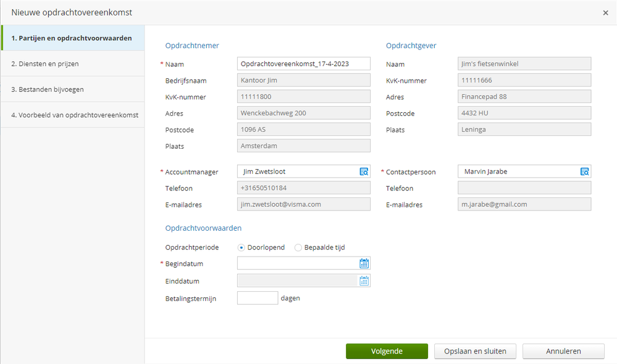Click the Einddatum date field

coord(297,281)
